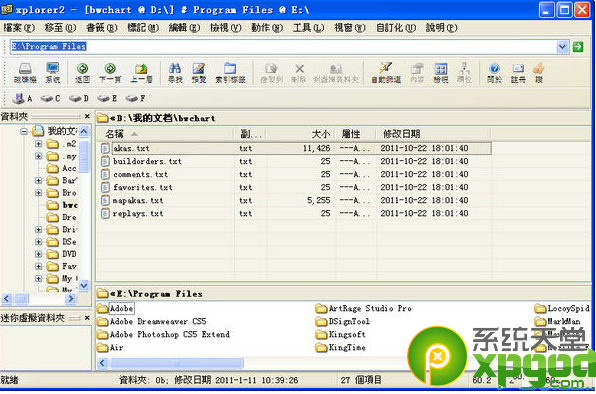Collapse the 我的文 root tree node
This screenshot has height=394, width=596.
(x=24, y=131)
